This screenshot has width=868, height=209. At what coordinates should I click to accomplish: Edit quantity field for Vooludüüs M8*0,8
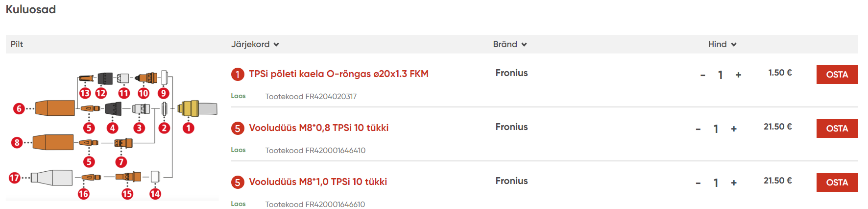click(716, 129)
